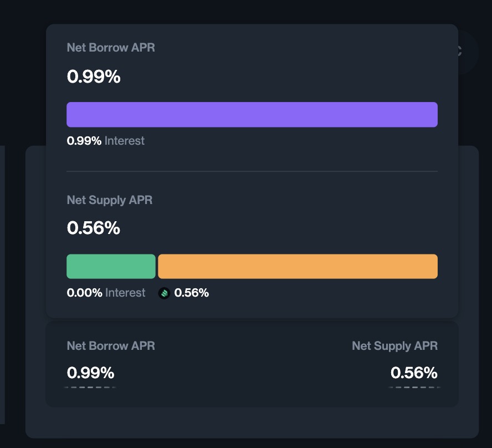Click the Net Borrow APR heading in popup

pos(111,48)
